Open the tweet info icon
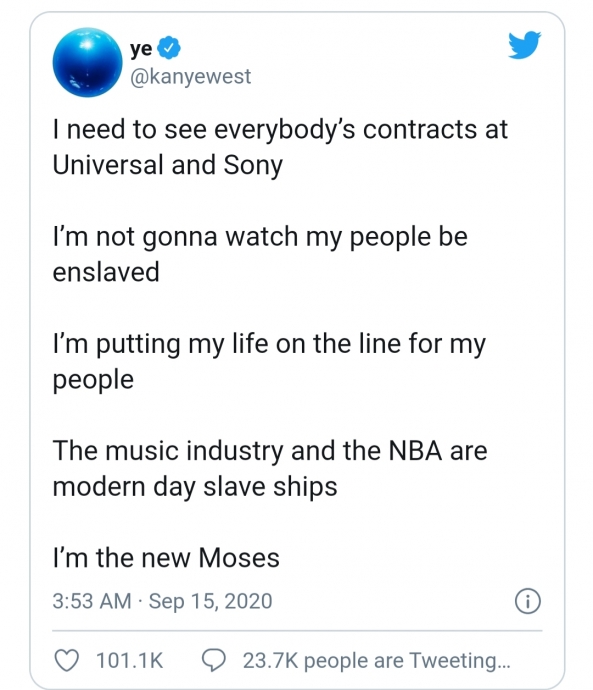The height and width of the screenshot is (690, 593). point(527,601)
